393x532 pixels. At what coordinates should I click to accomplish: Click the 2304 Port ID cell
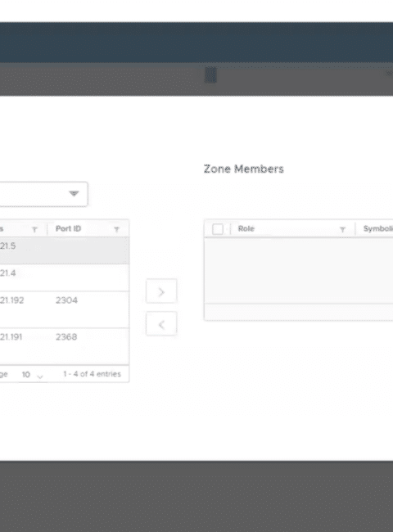point(66,300)
